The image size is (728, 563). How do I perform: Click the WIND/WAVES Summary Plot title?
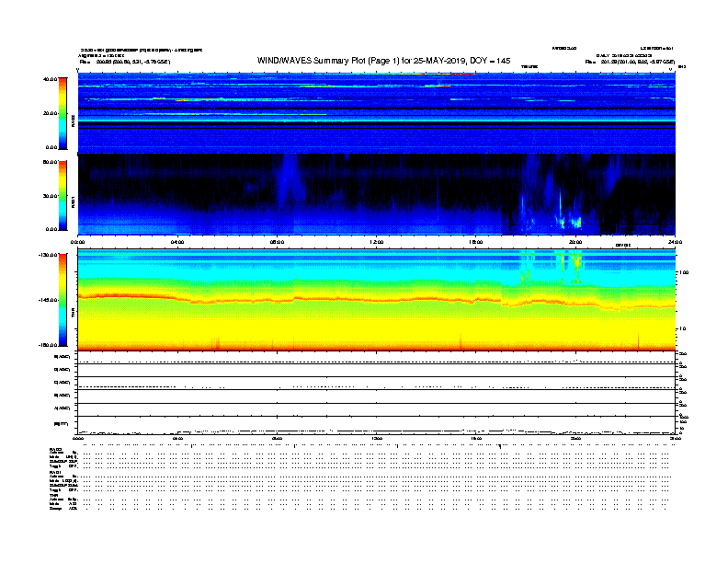(383, 61)
